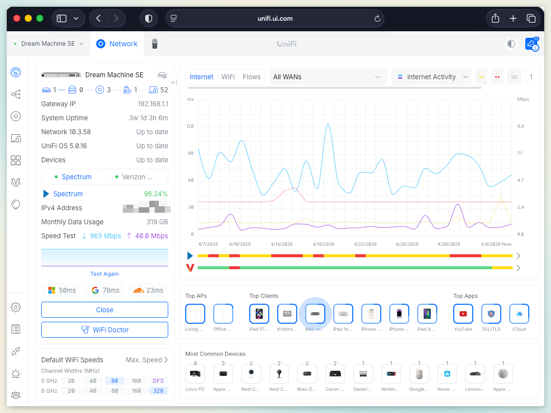Screen dimensions: 551x413
Task: Open the Settings gear in left sidebar
Action: 16,307
